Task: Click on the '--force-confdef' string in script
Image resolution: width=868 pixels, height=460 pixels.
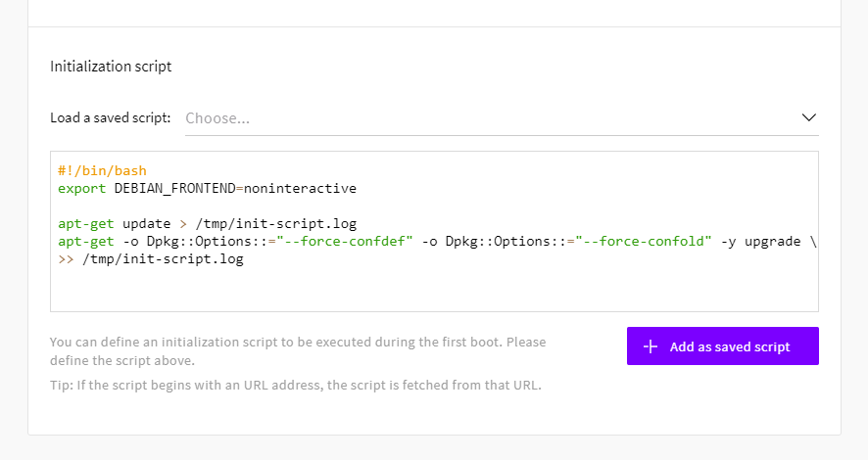Action: 348,242
